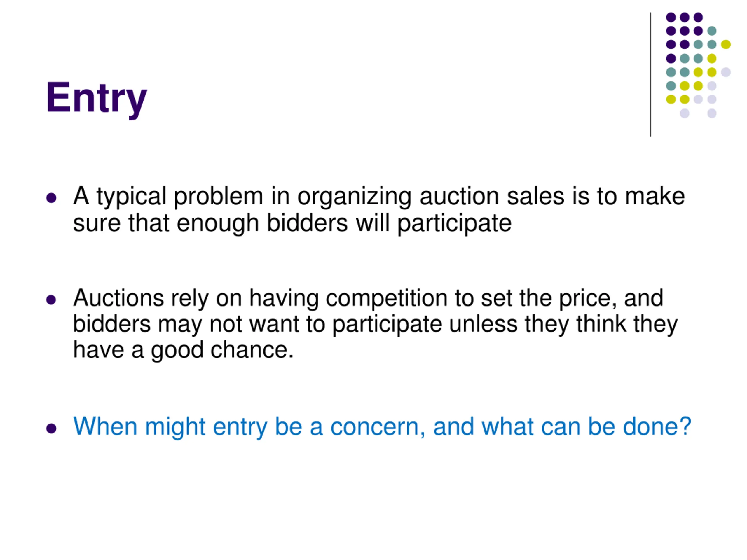Screen dimensions: 747x560
Task: Click the pale lavender dot at the far right of the fifth row
Action: tap(726, 72)
